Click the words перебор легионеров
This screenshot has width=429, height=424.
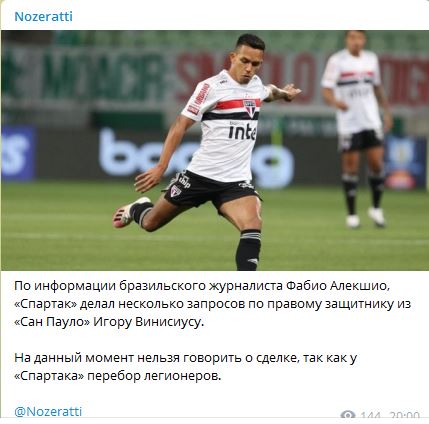click(154, 376)
